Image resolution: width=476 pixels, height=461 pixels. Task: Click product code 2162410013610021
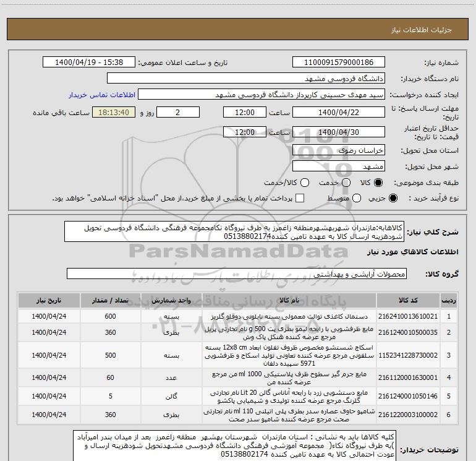(x=408, y=316)
